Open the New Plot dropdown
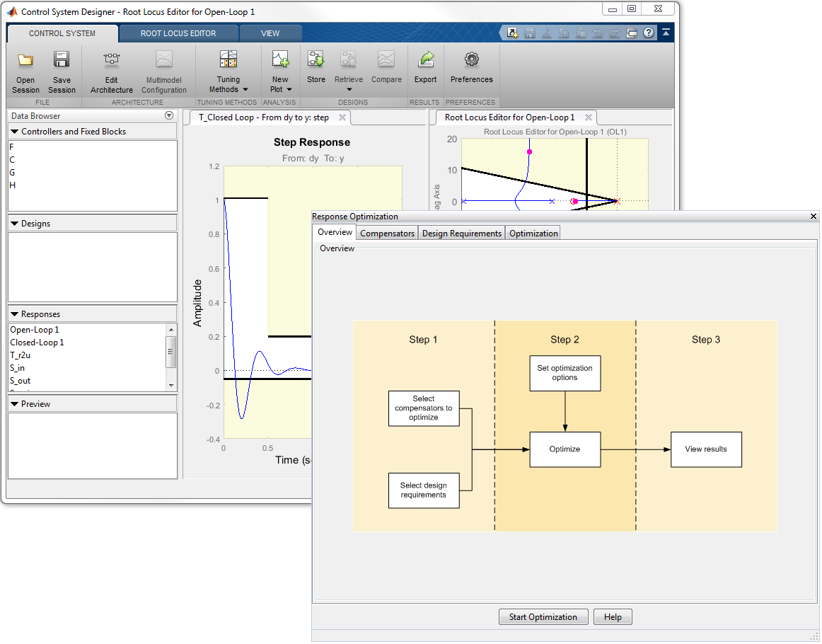The image size is (822, 644). click(x=280, y=72)
